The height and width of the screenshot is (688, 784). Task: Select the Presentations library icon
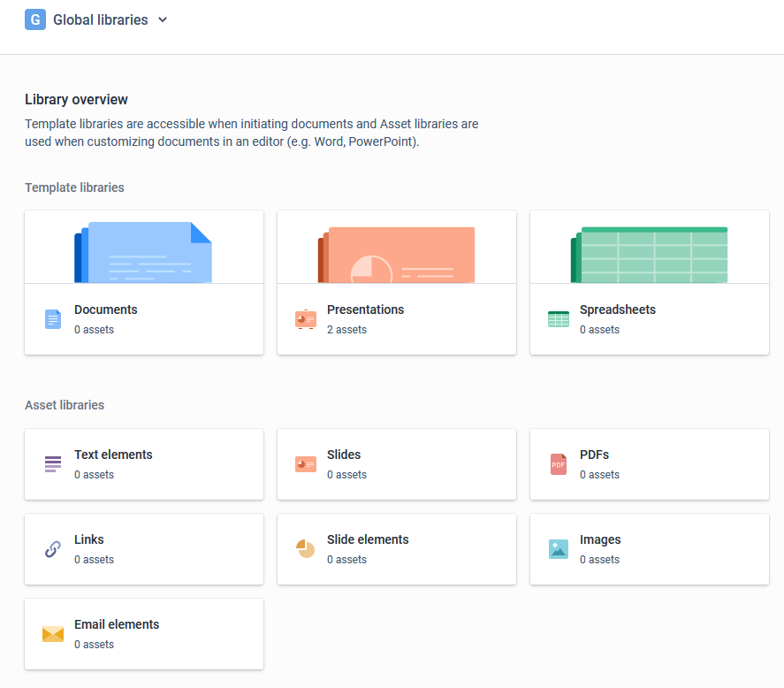(x=305, y=318)
